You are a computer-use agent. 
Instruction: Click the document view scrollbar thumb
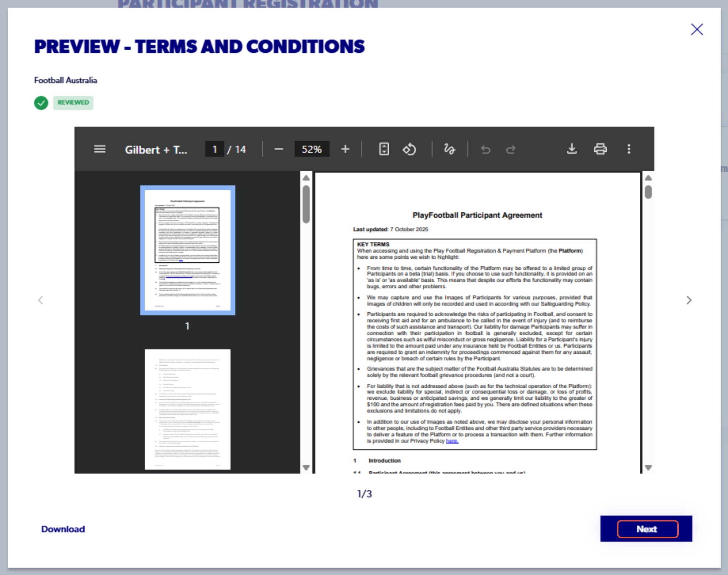tap(648, 192)
